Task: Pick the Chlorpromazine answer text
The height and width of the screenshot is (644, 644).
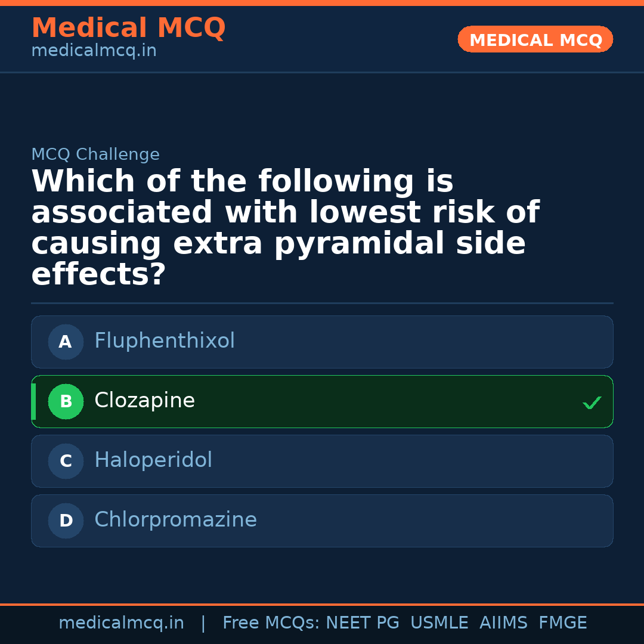Action: (175, 520)
